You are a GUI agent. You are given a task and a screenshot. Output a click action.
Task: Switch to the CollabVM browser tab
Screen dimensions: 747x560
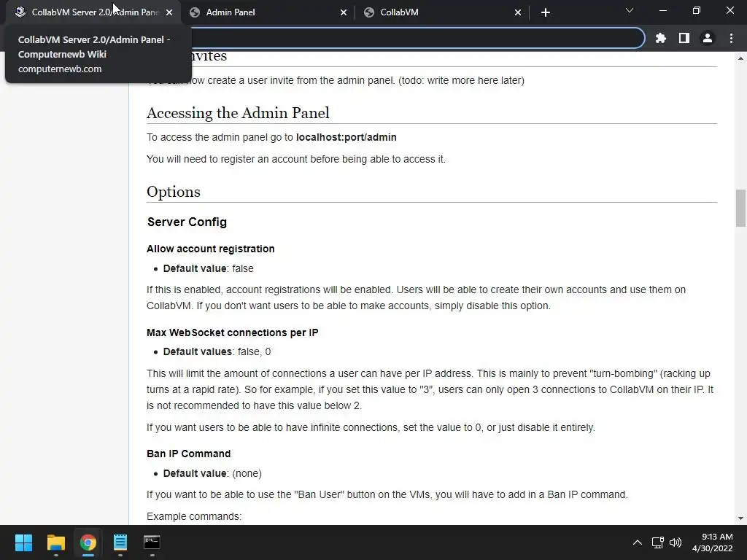click(443, 12)
